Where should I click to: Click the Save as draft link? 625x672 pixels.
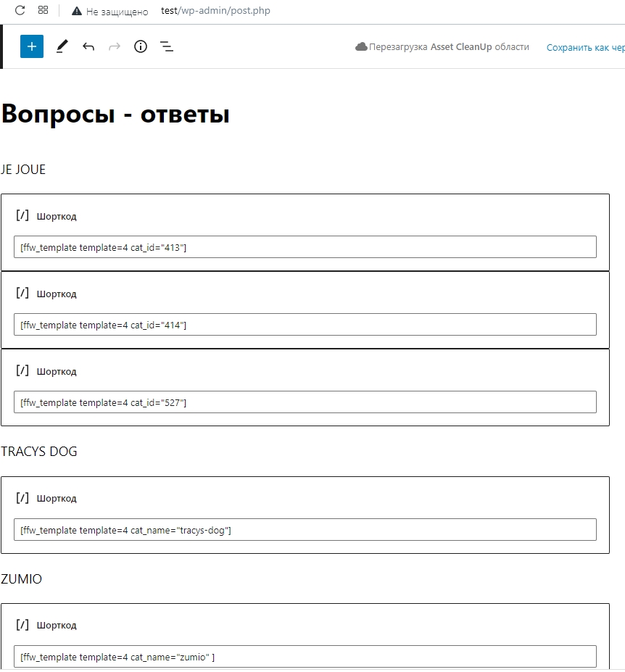click(586, 48)
